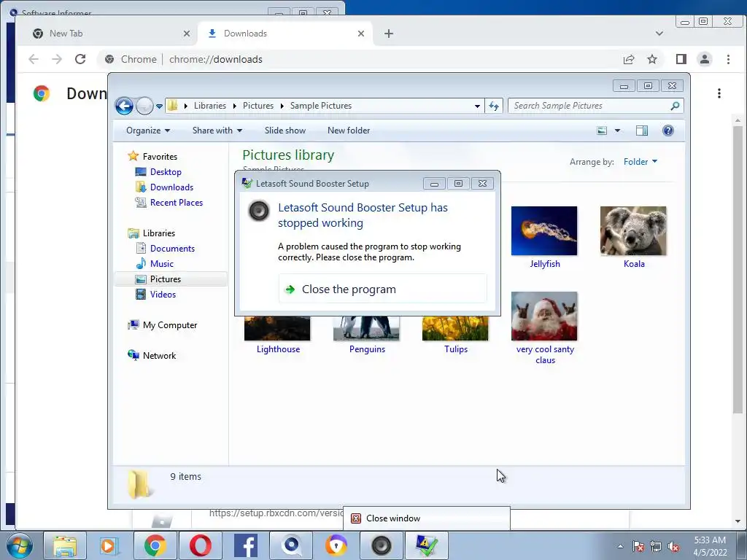
Task: Open the Organize menu
Action: click(147, 131)
